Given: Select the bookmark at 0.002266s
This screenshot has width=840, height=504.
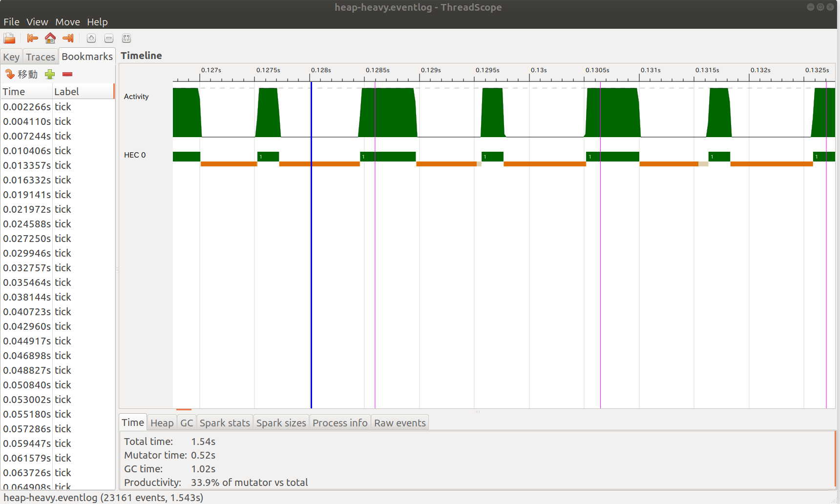Looking at the screenshot, I should (x=27, y=106).
